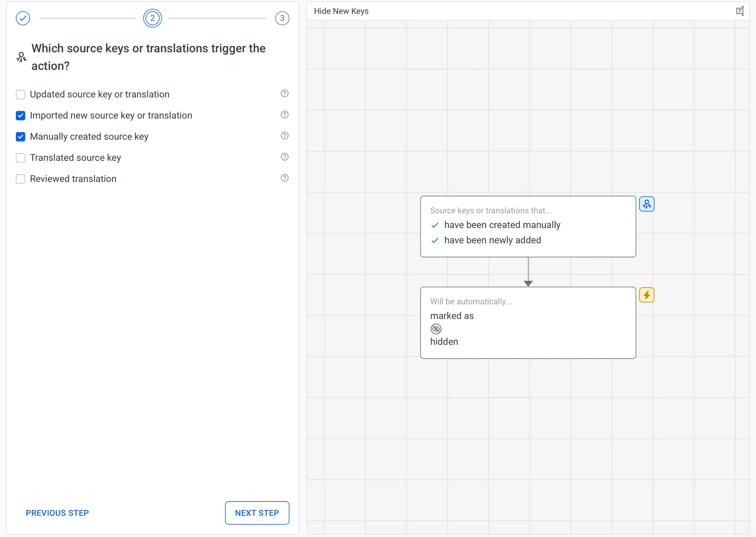This screenshot has width=756, height=537.
Task: Open help for Updated source key option
Action: coord(285,93)
